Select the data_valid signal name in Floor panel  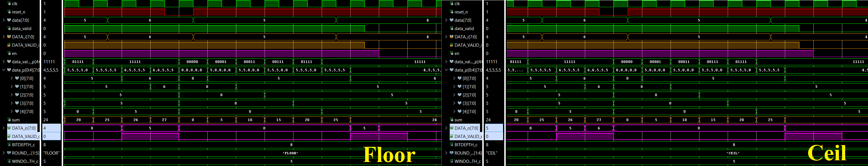21,29
